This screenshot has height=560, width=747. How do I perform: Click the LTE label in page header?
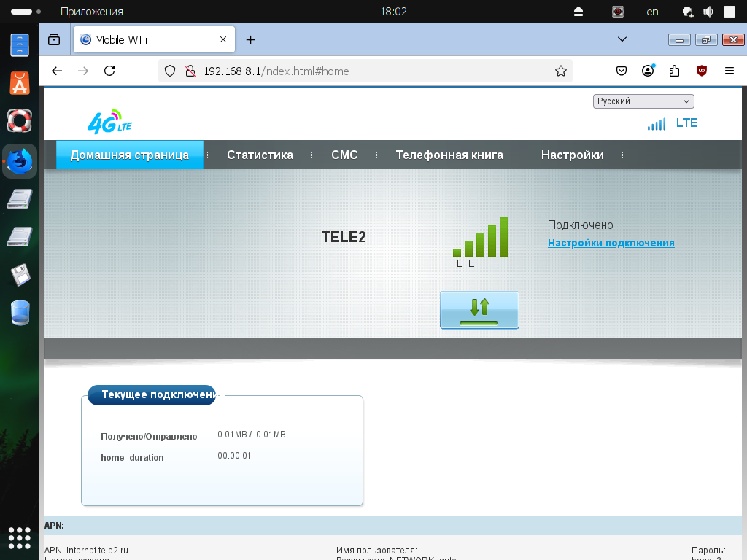(687, 122)
